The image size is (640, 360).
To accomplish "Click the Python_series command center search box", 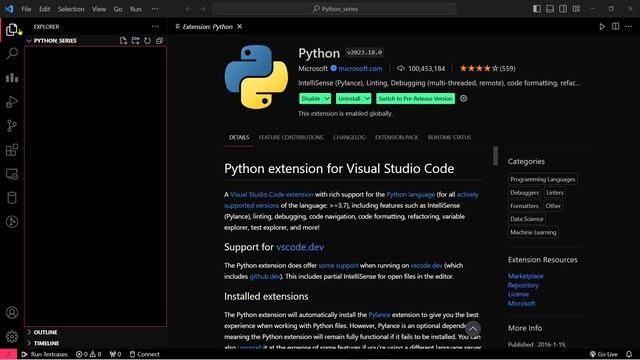I will (x=335, y=9).
